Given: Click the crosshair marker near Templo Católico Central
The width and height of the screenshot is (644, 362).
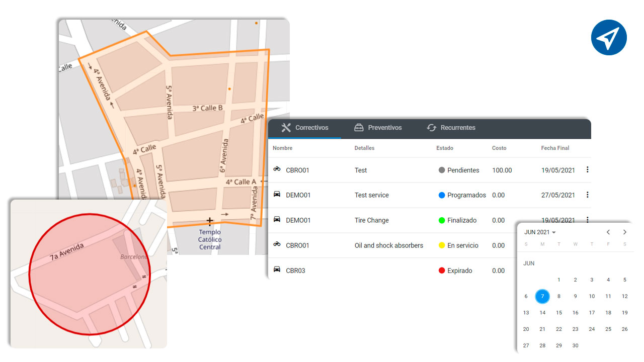Looking at the screenshot, I should 209,220.
